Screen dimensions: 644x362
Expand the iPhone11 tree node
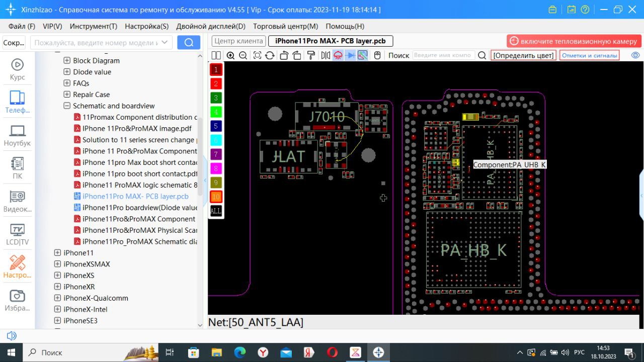coord(57,253)
